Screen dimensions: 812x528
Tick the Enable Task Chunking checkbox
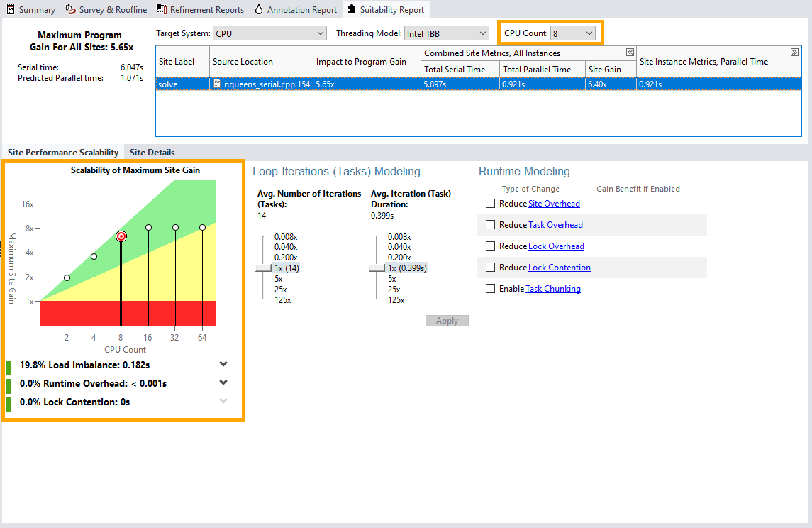(x=490, y=289)
